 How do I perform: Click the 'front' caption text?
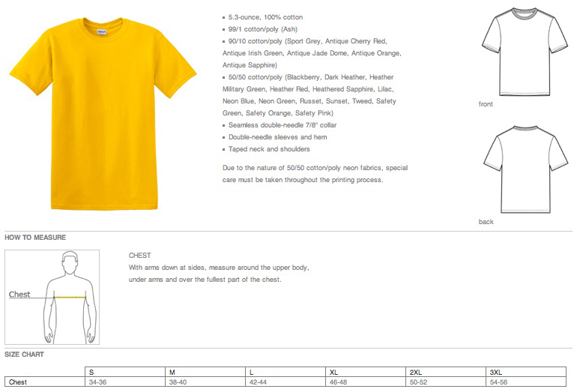click(x=486, y=104)
